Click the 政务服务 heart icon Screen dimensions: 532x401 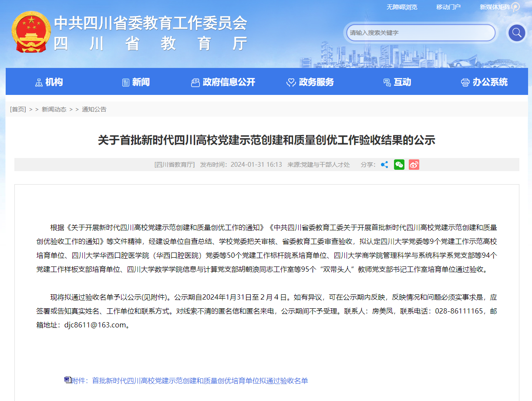point(291,82)
